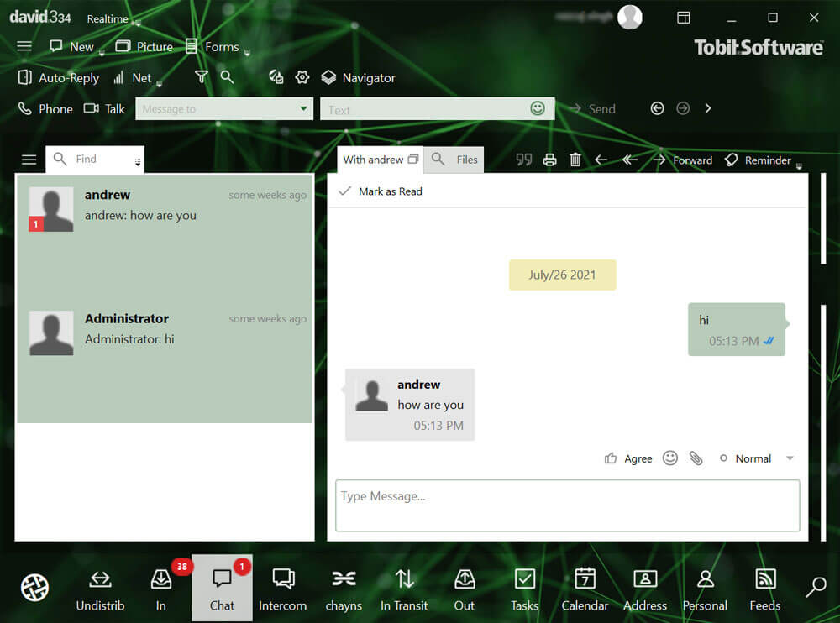The width and height of the screenshot is (840, 623).
Task: Open chat list hamburger menu
Action: pyautogui.click(x=29, y=160)
